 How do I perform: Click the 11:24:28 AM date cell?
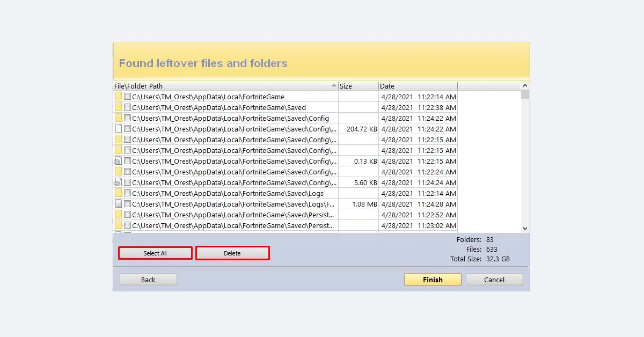pyautogui.click(x=419, y=204)
